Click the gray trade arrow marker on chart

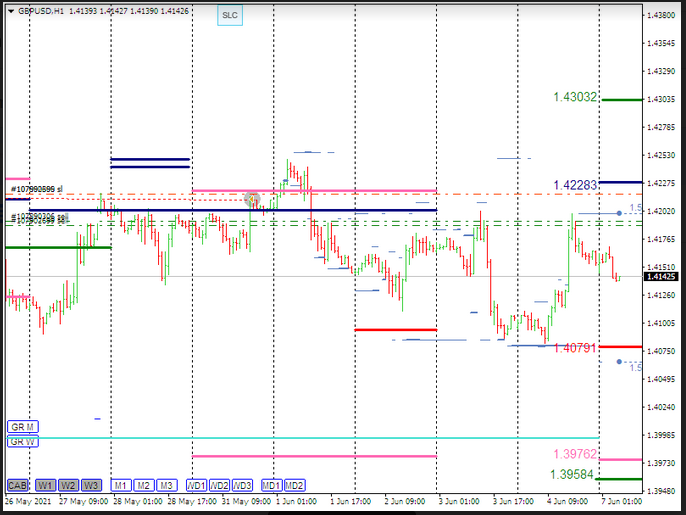point(252,200)
